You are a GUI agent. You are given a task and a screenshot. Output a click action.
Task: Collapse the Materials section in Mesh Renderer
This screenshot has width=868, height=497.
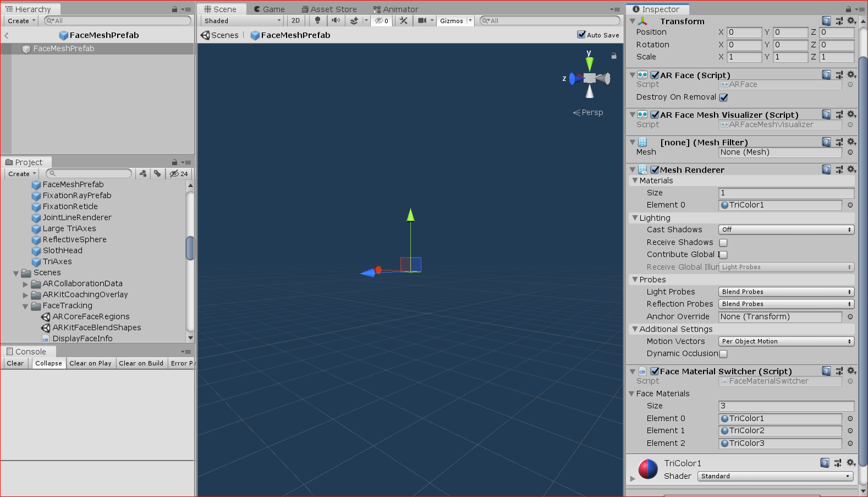pyautogui.click(x=635, y=181)
